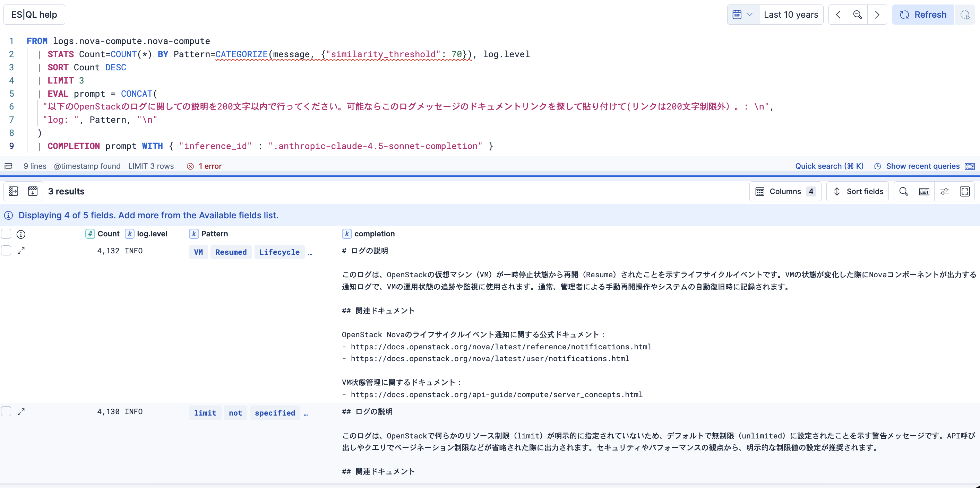Image resolution: width=980 pixels, height=488 pixels.
Task: Click the query wrap icon beside 9 lines
Action: 8,166
